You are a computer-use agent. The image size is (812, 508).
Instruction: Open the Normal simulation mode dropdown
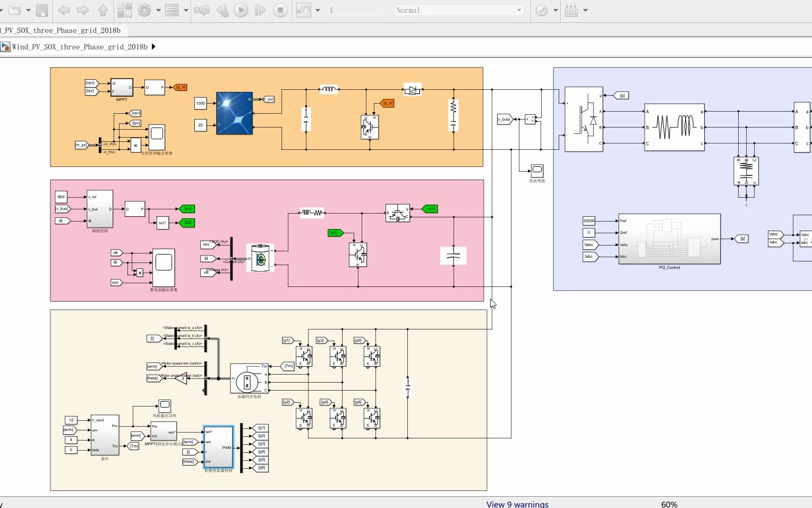(459, 10)
